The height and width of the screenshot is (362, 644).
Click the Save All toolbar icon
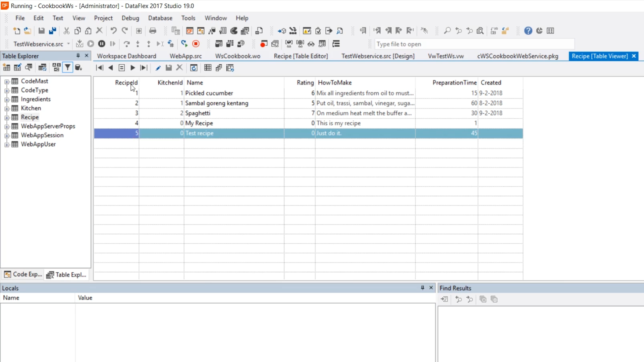tap(53, 31)
